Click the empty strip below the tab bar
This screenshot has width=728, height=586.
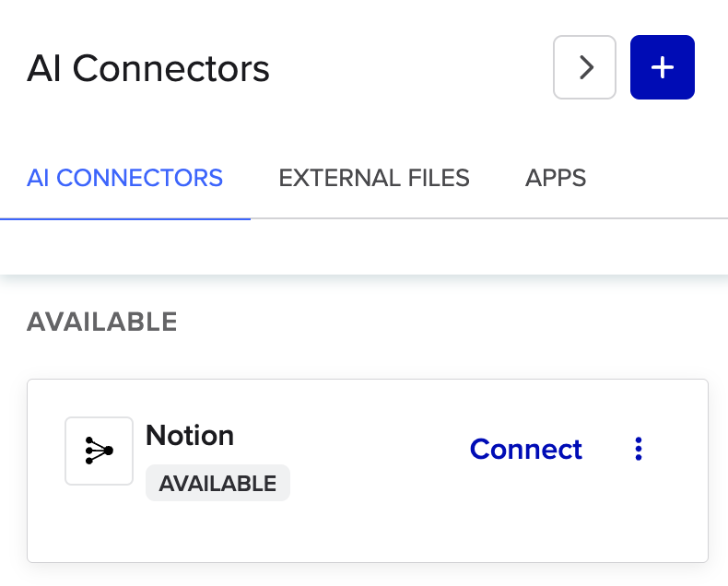point(369,247)
